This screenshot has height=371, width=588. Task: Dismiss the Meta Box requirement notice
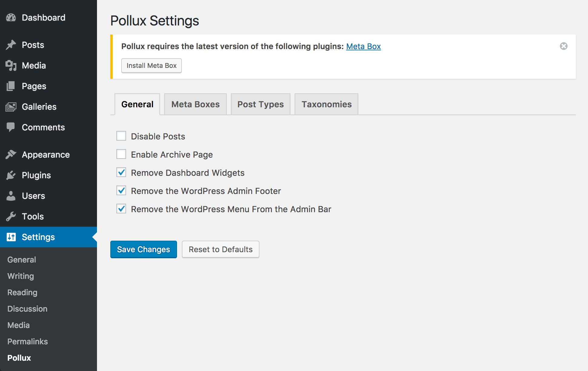tap(564, 46)
